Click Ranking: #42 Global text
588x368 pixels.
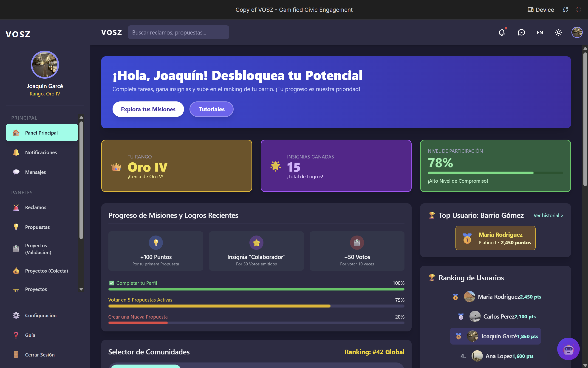374,352
